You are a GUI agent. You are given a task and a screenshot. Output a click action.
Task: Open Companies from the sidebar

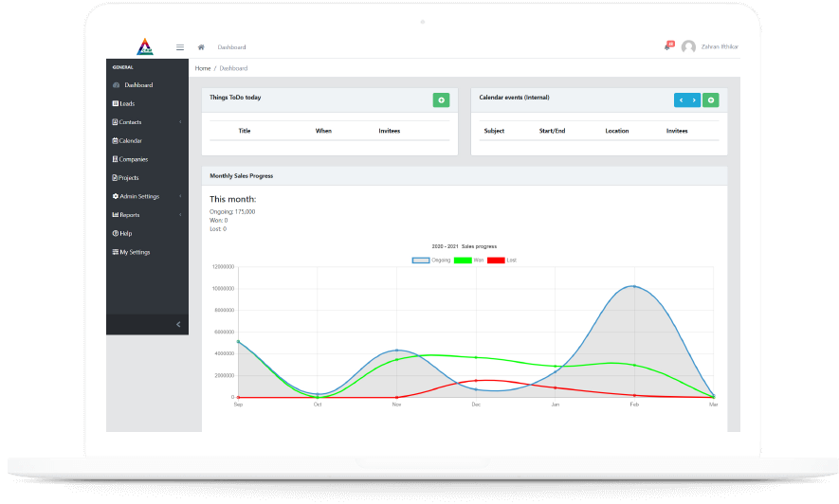click(133, 159)
